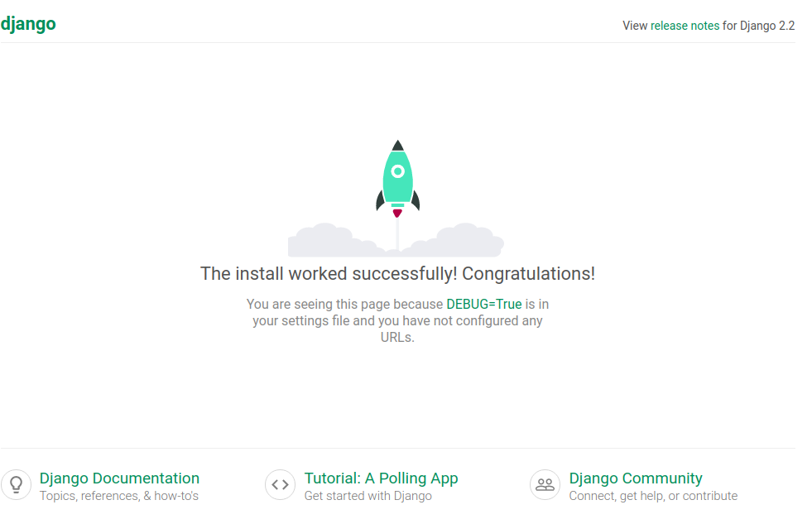Click the round porthole window on the rocket

point(397,171)
